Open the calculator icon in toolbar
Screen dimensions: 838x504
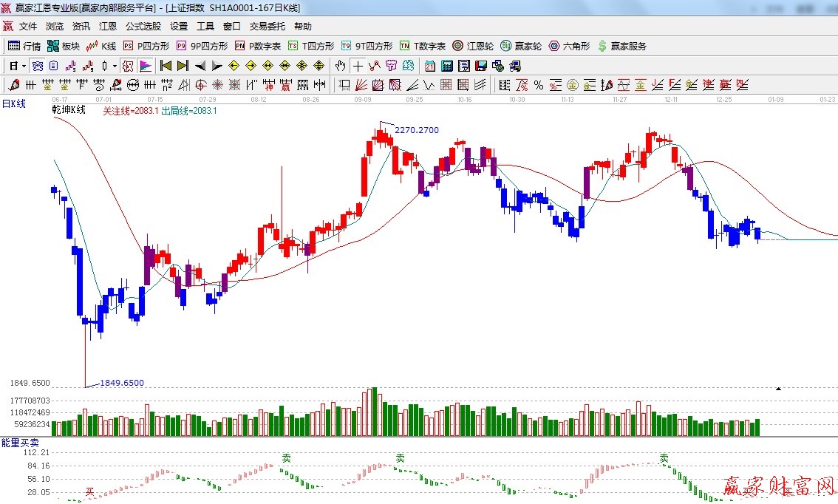(x=446, y=66)
